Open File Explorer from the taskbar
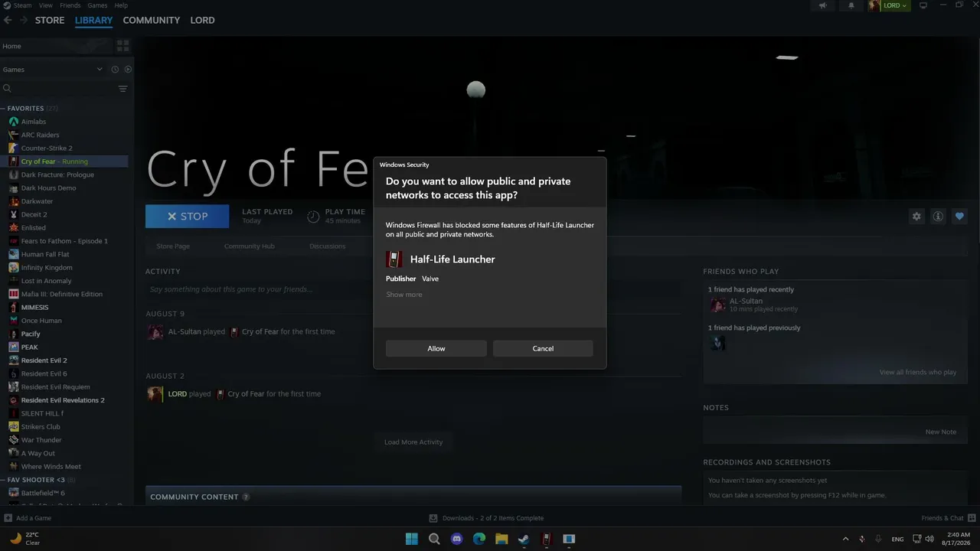The width and height of the screenshot is (980, 551). 501,539
